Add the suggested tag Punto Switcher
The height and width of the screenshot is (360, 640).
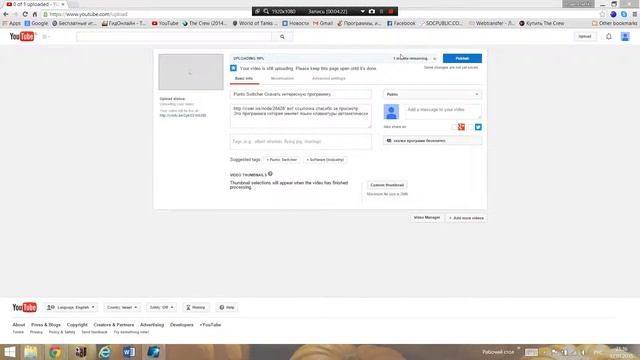click(282, 160)
